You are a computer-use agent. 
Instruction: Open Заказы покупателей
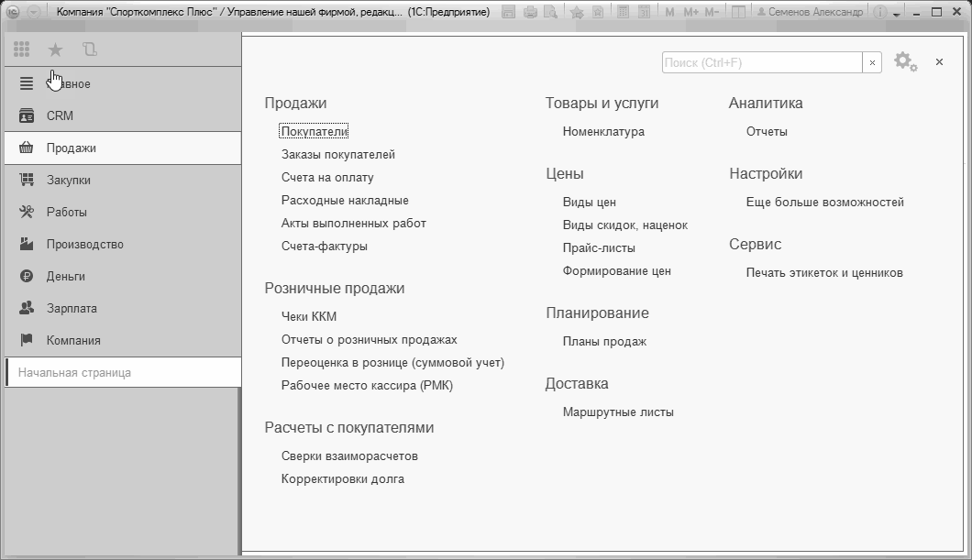click(x=337, y=154)
